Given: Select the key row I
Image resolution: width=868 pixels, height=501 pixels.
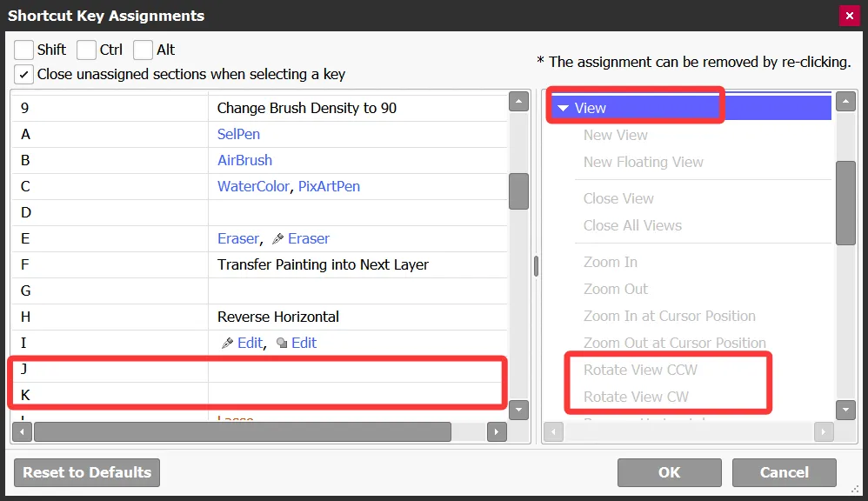Looking at the screenshot, I should [259, 344].
